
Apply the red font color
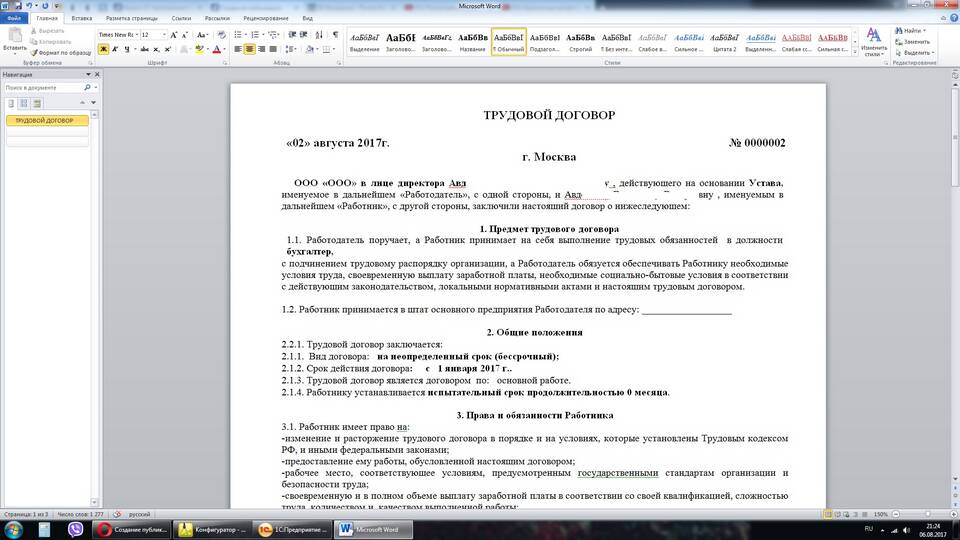216,50
